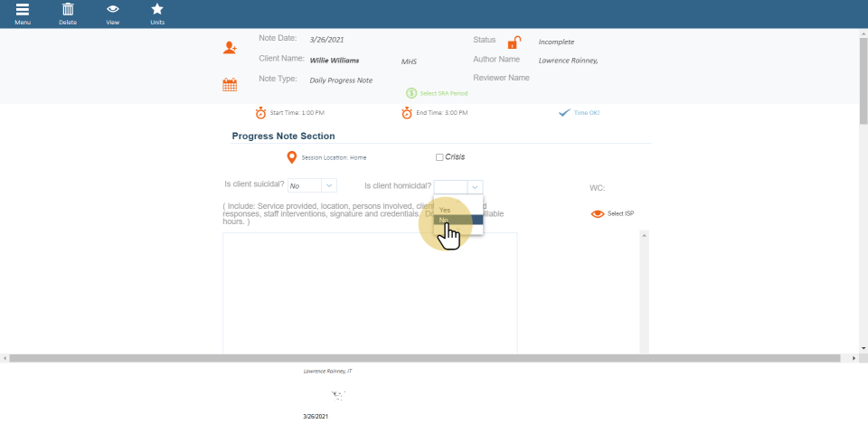Click the Delete trash icon
Viewport: 868px width, 424px height.
(68, 10)
